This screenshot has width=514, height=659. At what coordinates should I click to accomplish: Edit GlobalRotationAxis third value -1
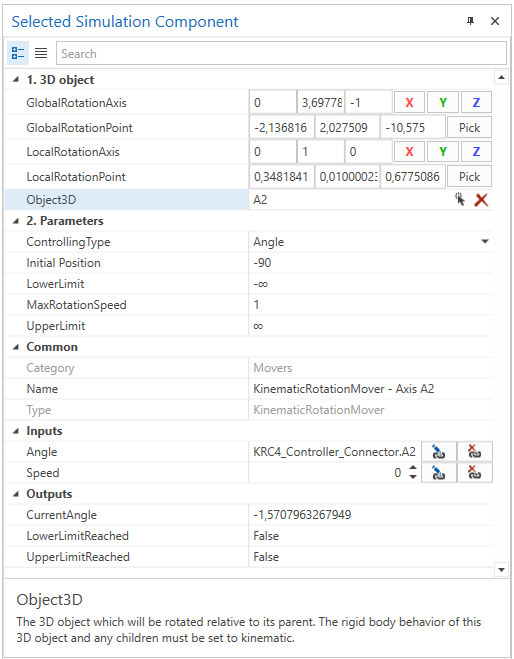(369, 103)
